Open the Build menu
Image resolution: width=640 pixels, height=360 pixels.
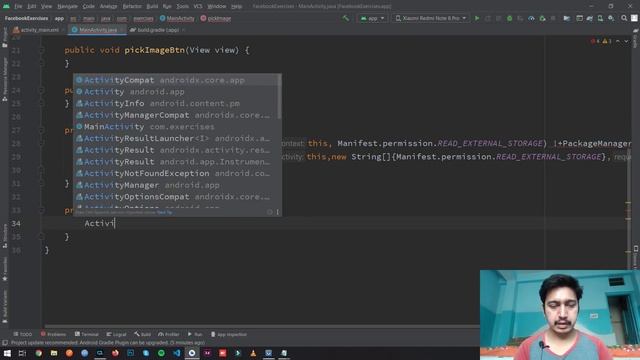coord(152,6)
